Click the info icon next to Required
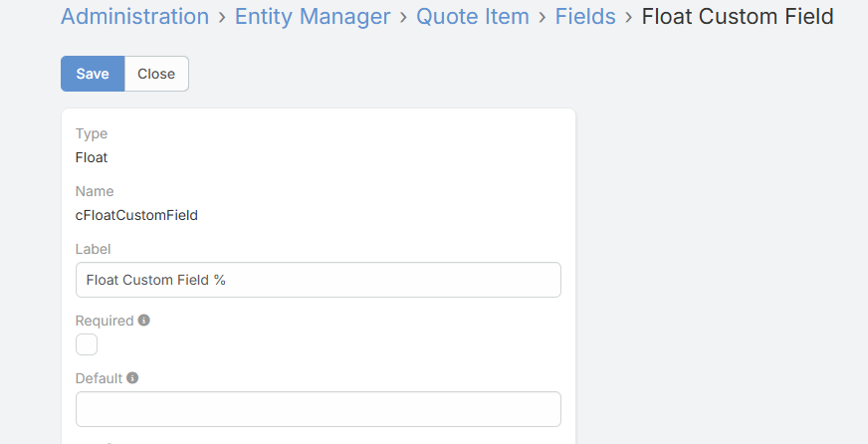 point(144,321)
